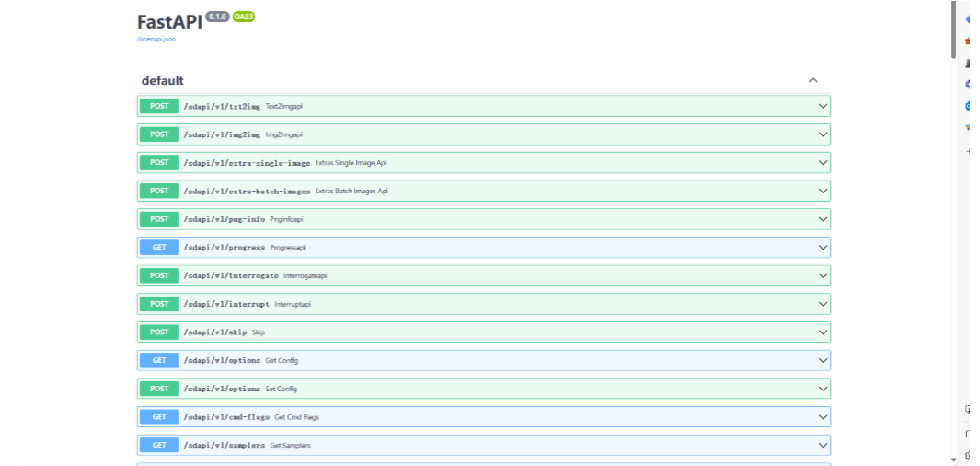Screen dimensions: 980x466
Task: Expand the extra-batch-images row chevron
Action: coord(824,191)
